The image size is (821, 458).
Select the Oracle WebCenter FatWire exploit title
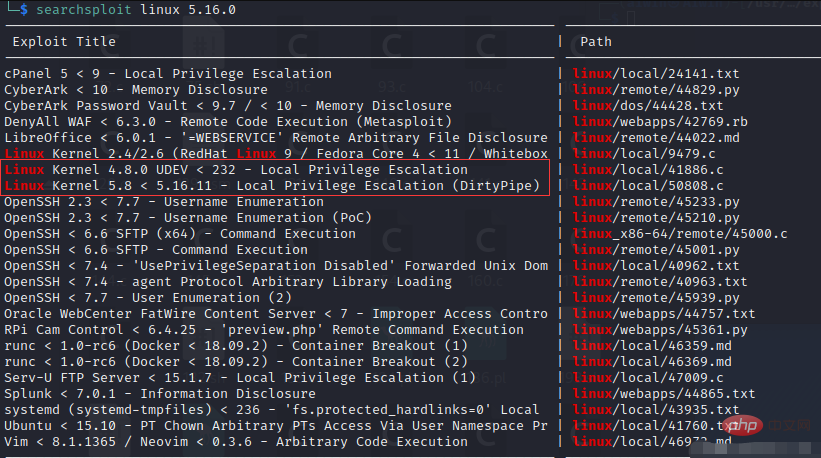(276, 314)
